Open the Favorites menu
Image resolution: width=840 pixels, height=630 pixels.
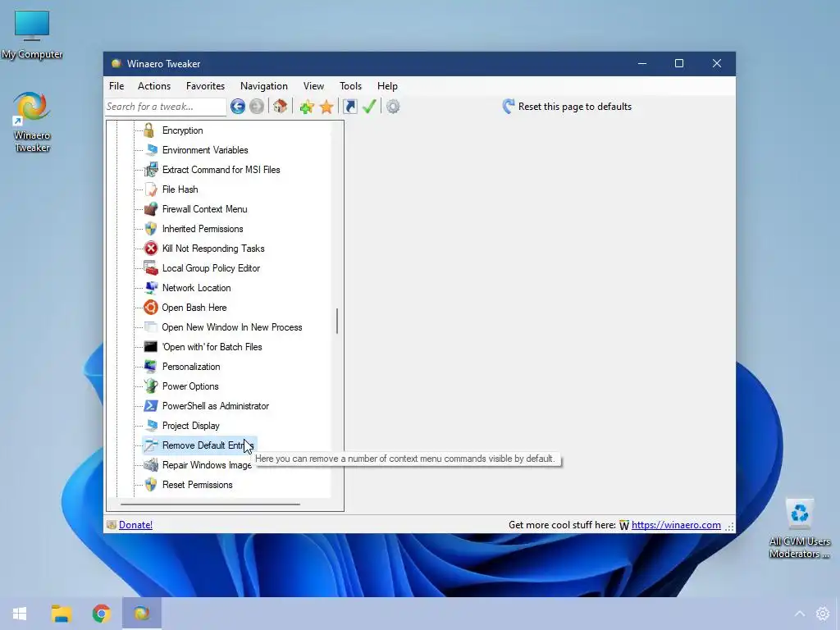click(205, 85)
